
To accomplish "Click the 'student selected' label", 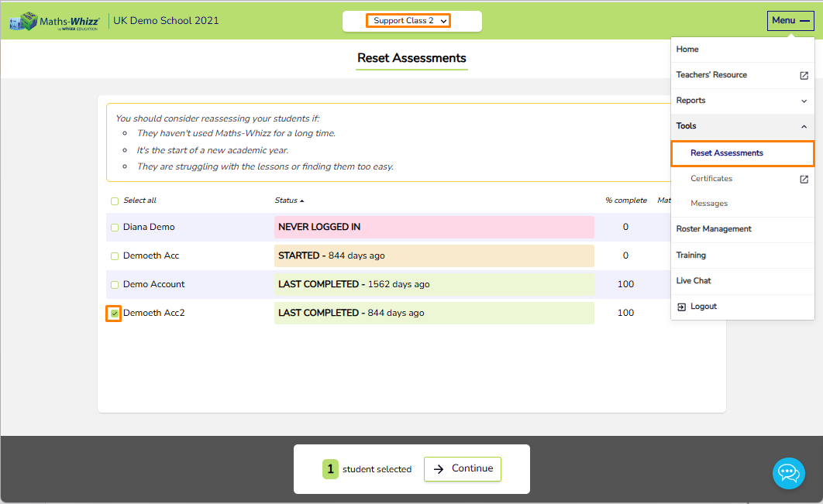I will [x=377, y=469].
